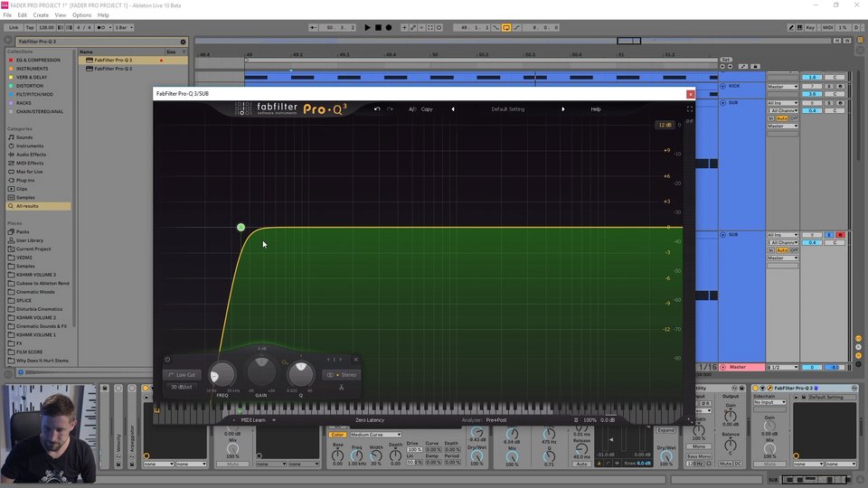Toggle the Loop switch in the transport

pos(506,27)
